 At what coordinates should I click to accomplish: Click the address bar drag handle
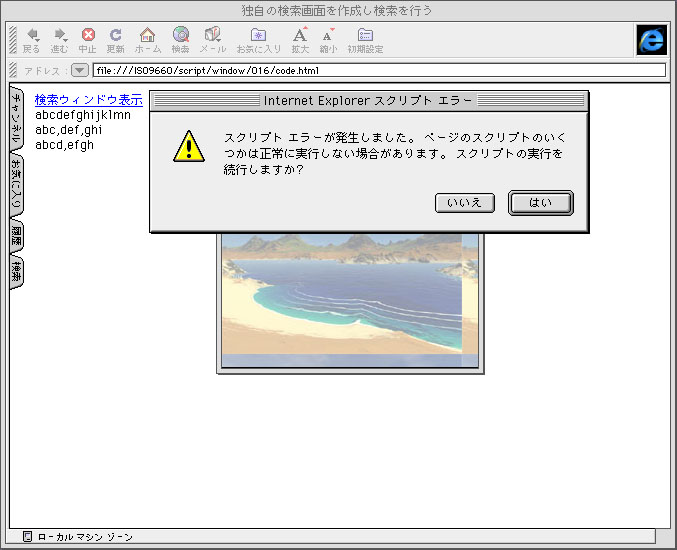pos(13,70)
